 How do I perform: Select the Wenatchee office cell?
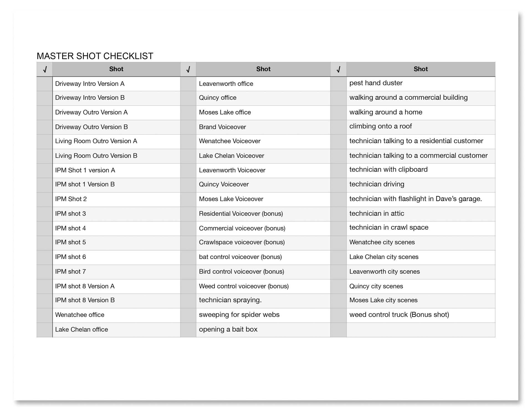pyautogui.click(x=80, y=315)
